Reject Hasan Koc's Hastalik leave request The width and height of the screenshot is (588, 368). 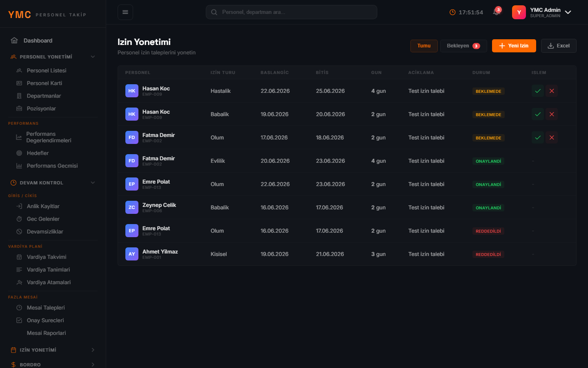coord(552,91)
